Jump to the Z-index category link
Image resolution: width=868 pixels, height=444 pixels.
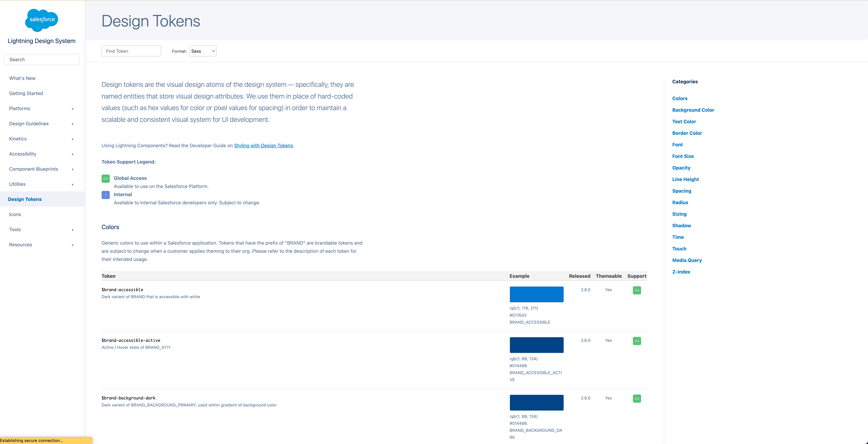[681, 272]
